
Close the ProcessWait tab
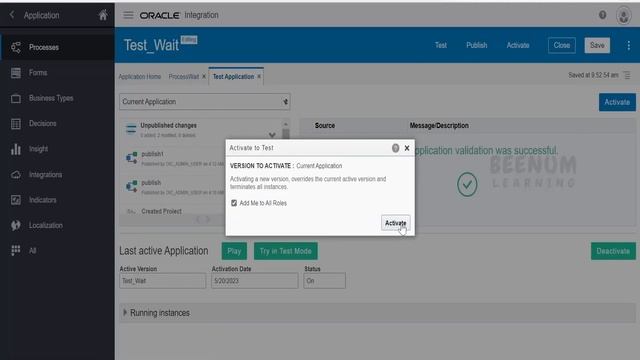click(x=204, y=76)
